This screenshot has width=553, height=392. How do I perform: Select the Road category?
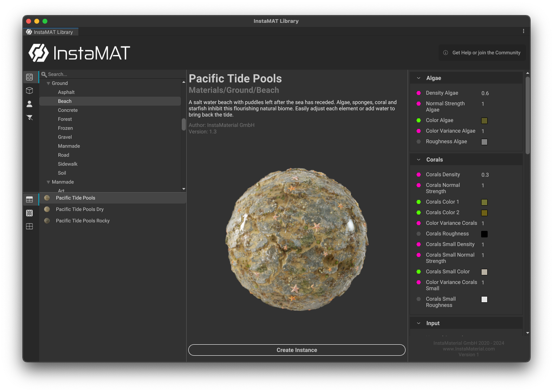point(64,155)
